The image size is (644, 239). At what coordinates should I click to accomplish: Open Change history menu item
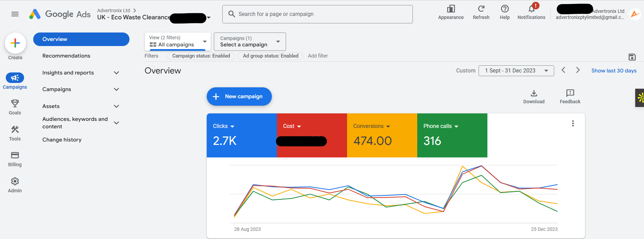click(62, 140)
